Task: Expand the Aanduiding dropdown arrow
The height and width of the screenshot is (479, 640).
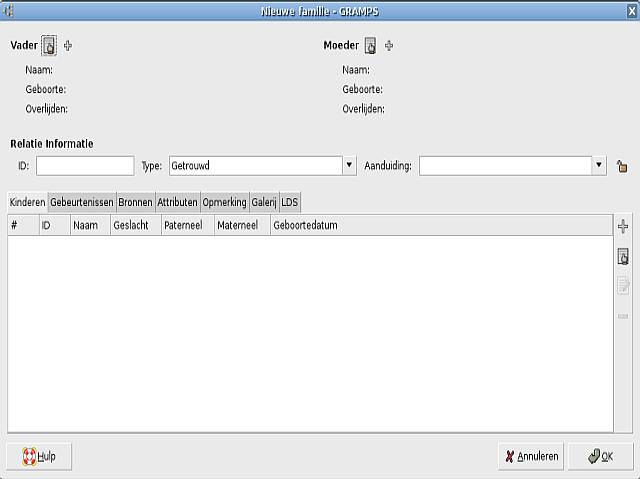Action: [x=599, y=166]
